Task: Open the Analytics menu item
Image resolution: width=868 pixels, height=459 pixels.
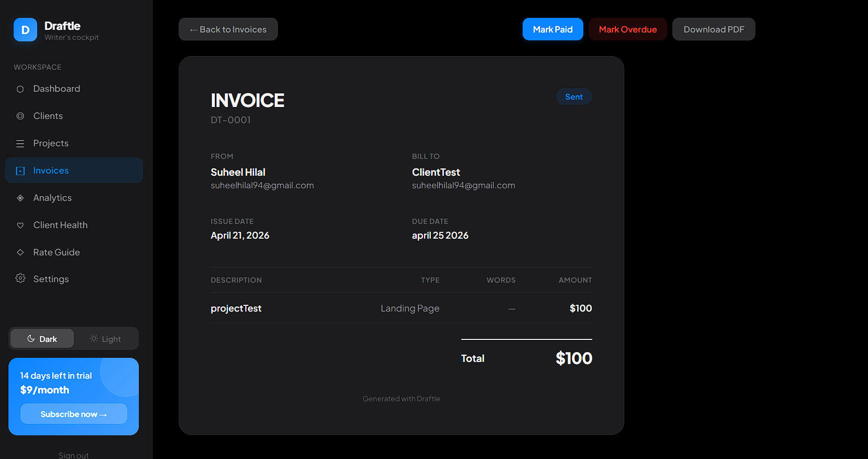Action: tap(52, 198)
